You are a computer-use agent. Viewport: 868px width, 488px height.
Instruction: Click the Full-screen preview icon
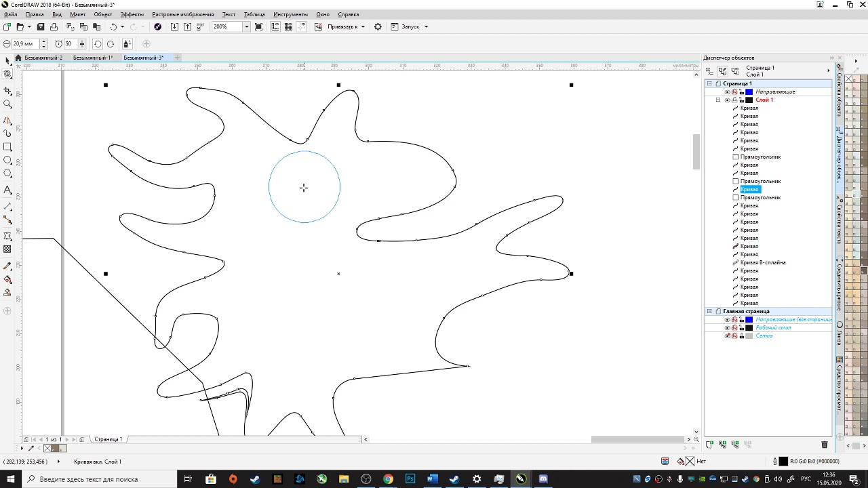259,26
